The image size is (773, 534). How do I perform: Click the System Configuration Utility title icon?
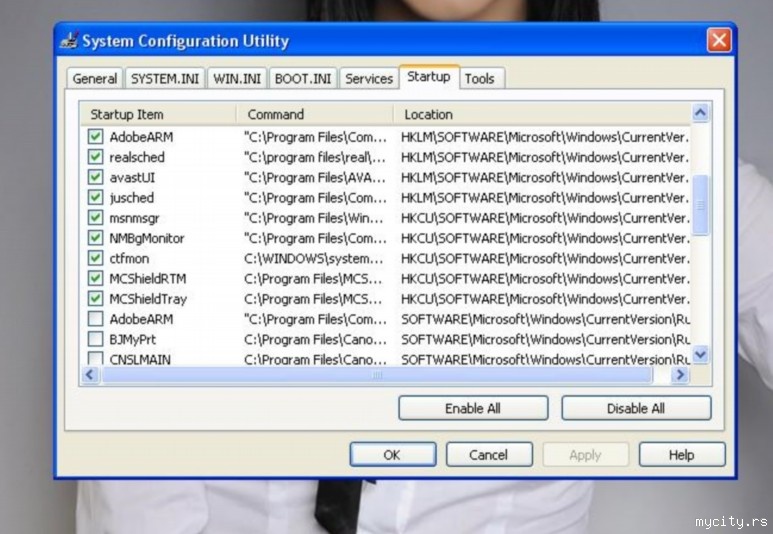point(70,40)
